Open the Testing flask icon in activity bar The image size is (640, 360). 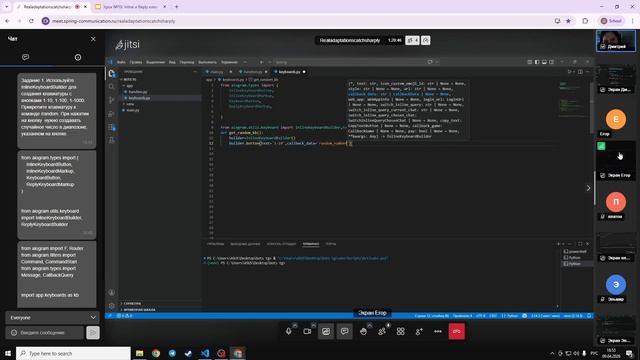111,140
